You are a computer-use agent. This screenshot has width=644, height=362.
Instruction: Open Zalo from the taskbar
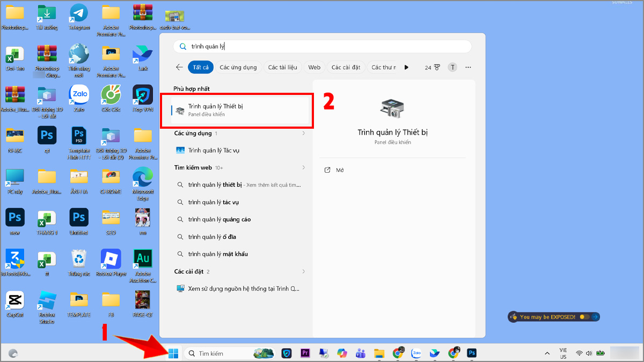pos(416,353)
